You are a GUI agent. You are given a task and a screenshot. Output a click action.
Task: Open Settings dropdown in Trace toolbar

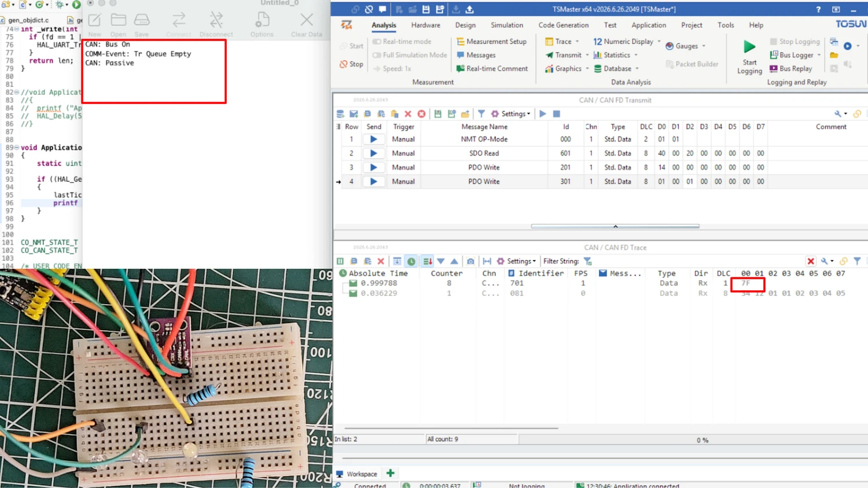click(x=516, y=261)
